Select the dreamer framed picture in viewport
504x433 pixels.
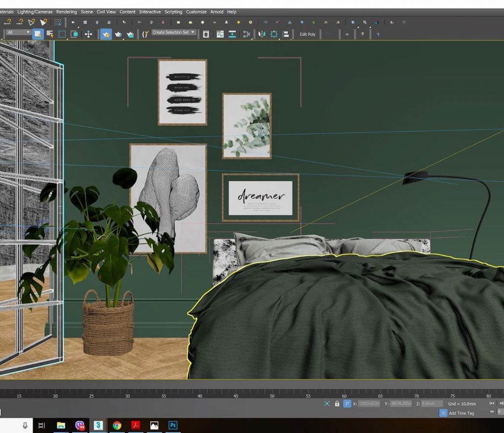261,197
